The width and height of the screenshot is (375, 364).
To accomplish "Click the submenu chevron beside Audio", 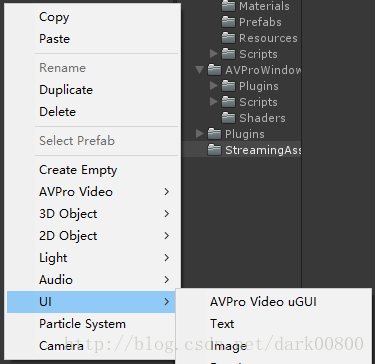I will tap(167, 280).
